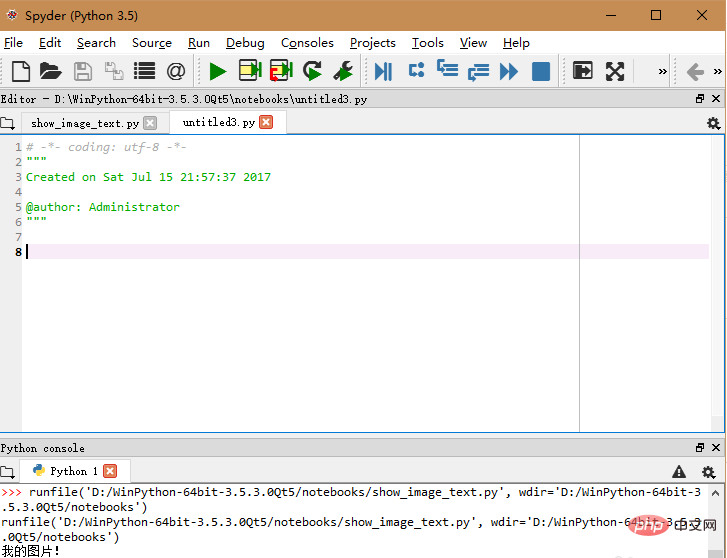This screenshot has width=727, height=558.
Task: Run cell and advance to next
Action: (281, 71)
